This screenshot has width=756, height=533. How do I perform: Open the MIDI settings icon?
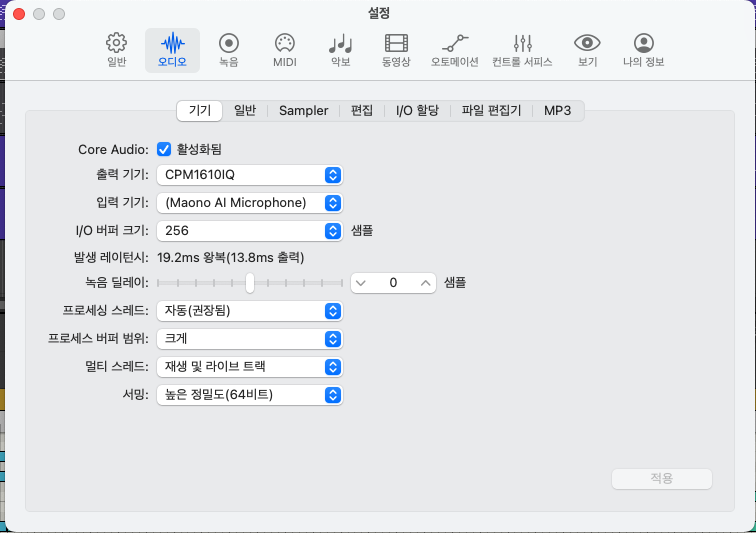click(x=284, y=49)
